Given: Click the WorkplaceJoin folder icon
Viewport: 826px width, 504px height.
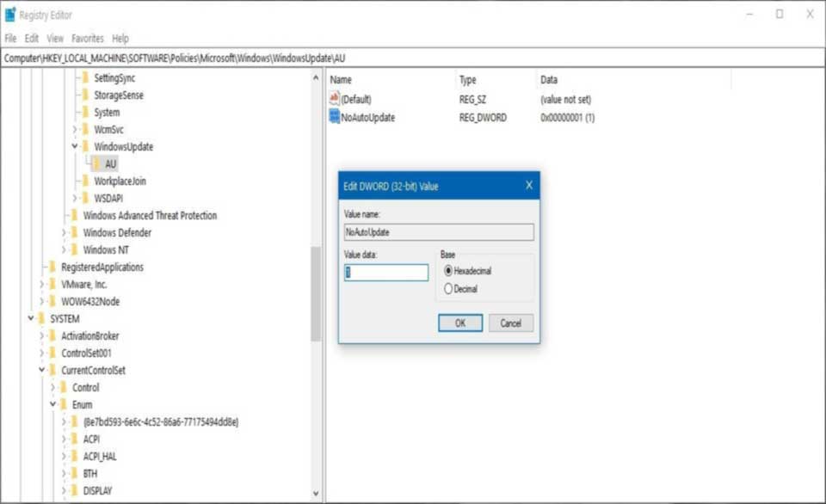Looking at the screenshot, I should pos(85,181).
